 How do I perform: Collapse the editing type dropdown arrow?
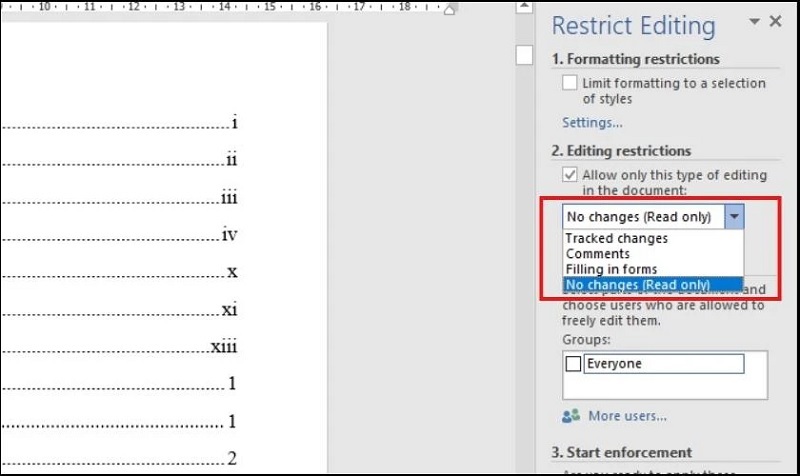[734, 216]
